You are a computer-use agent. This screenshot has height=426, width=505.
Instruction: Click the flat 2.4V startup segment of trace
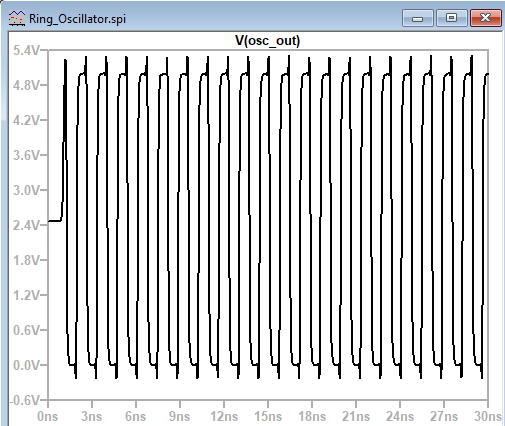coord(55,221)
